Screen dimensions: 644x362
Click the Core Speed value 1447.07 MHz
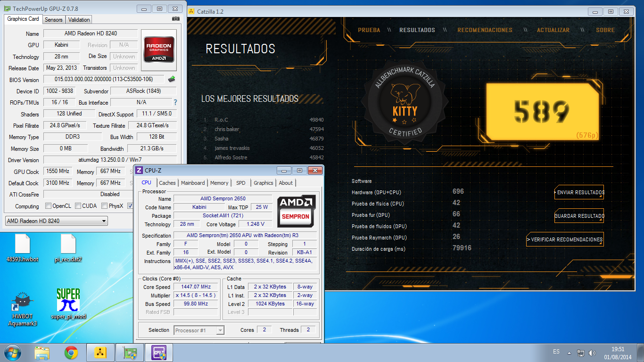click(x=196, y=287)
